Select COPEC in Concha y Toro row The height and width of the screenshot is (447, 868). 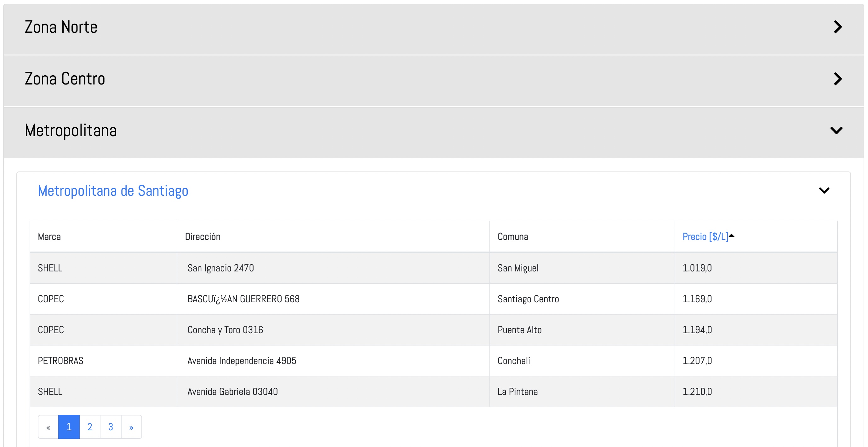pos(51,330)
